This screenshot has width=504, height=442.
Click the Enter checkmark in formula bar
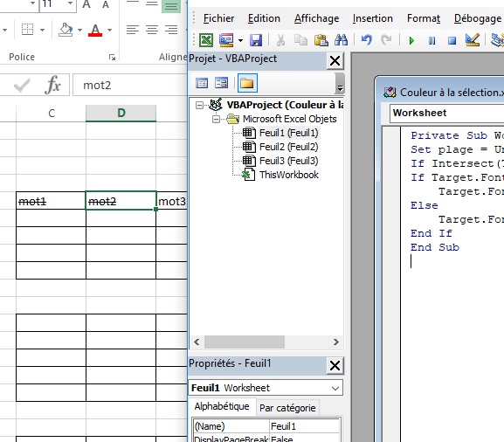pyautogui.click(x=22, y=86)
